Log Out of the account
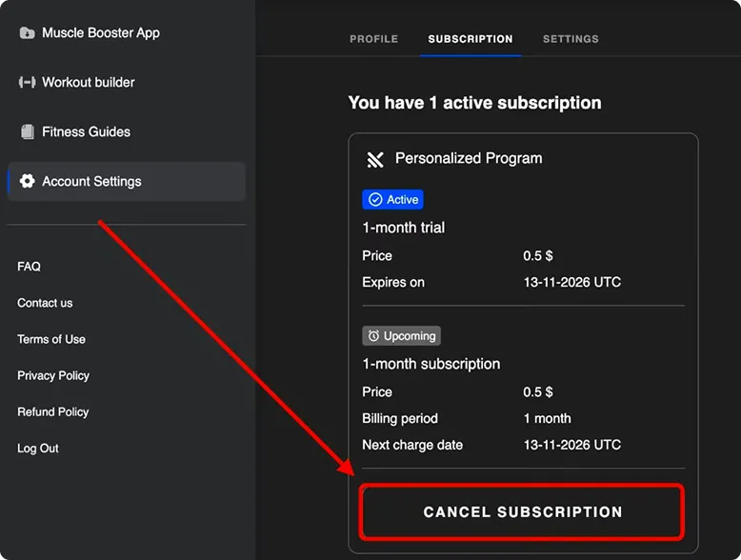The image size is (741, 560). point(38,449)
